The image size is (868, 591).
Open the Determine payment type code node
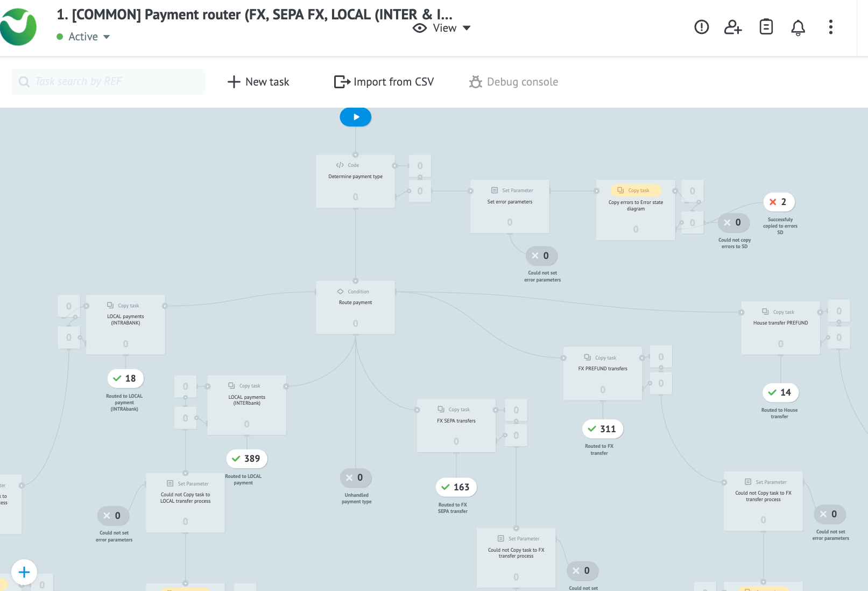(355, 181)
